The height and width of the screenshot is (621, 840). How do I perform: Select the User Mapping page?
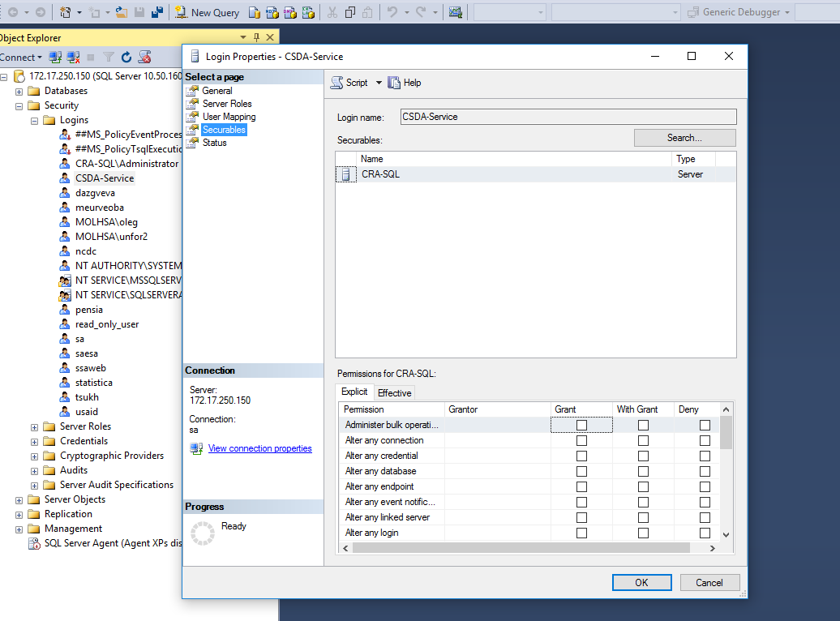click(229, 117)
